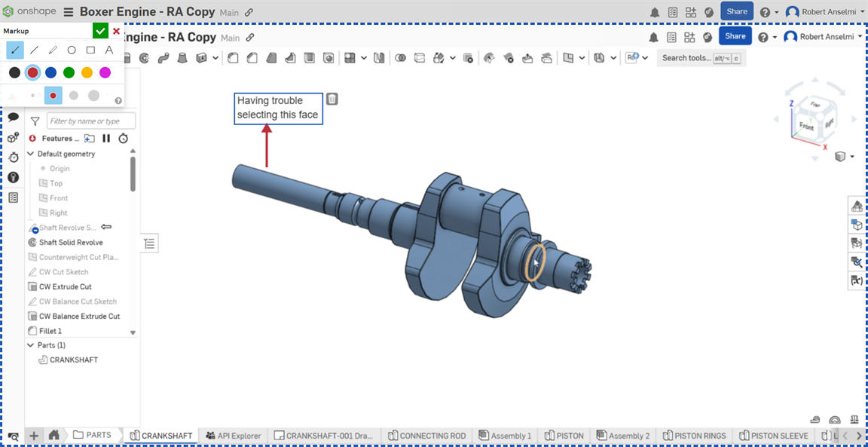Viewport: 868px width, 447px height.
Task: Insert a new tab with the plus button
Action: click(x=34, y=436)
